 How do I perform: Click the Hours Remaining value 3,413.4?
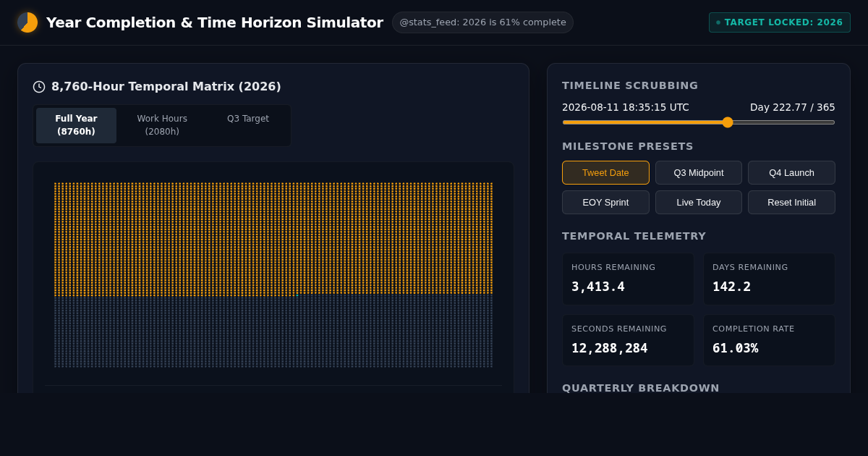pyautogui.click(x=598, y=287)
